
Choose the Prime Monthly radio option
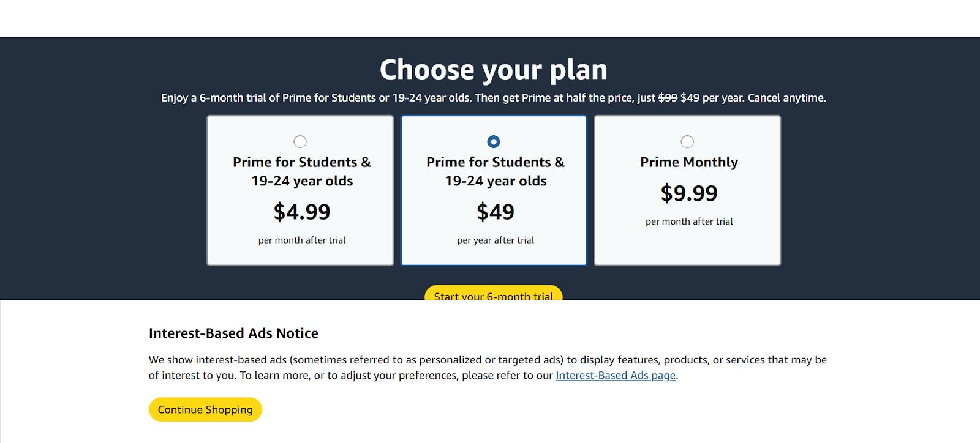687,142
